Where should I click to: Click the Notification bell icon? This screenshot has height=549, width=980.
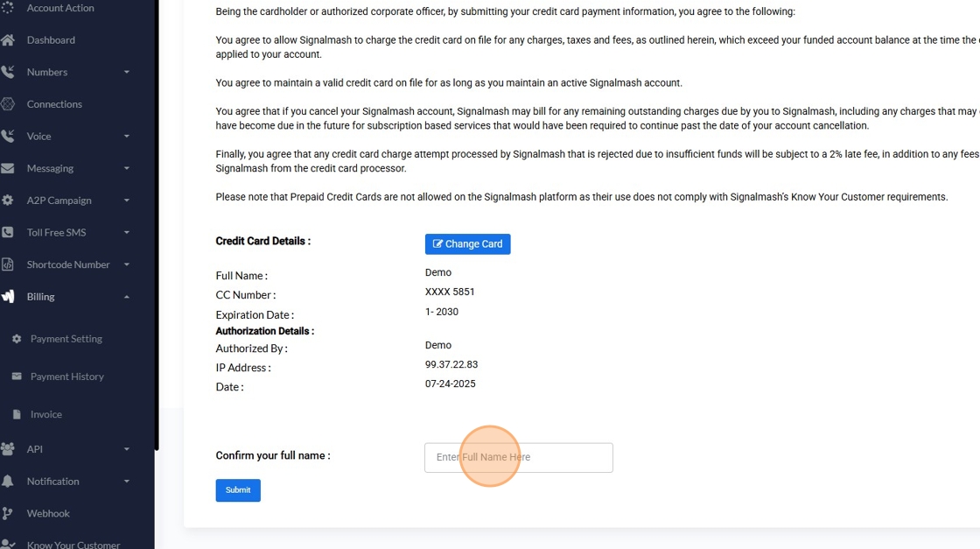[x=8, y=482]
